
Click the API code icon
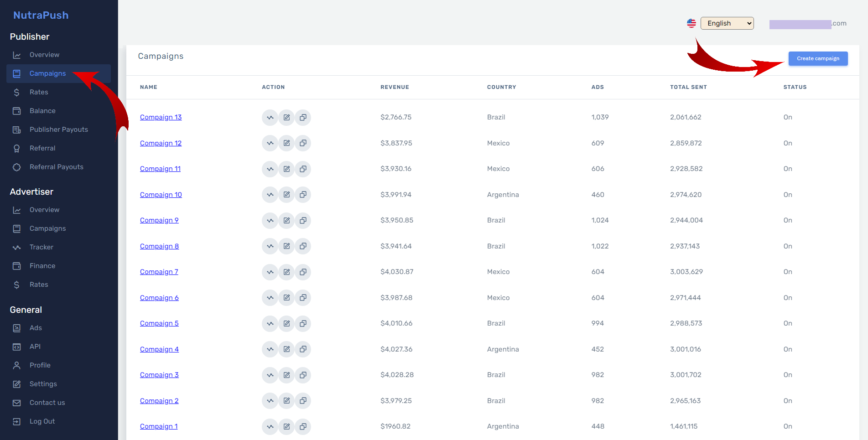pos(17,347)
